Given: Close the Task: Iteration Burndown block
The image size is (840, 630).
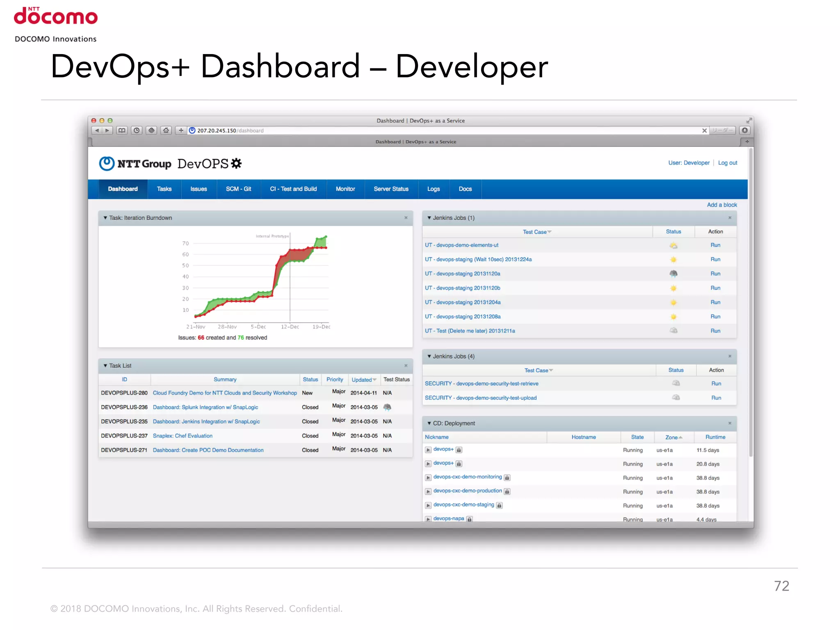Looking at the screenshot, I should pyautogui.click(x=406, y=218).
